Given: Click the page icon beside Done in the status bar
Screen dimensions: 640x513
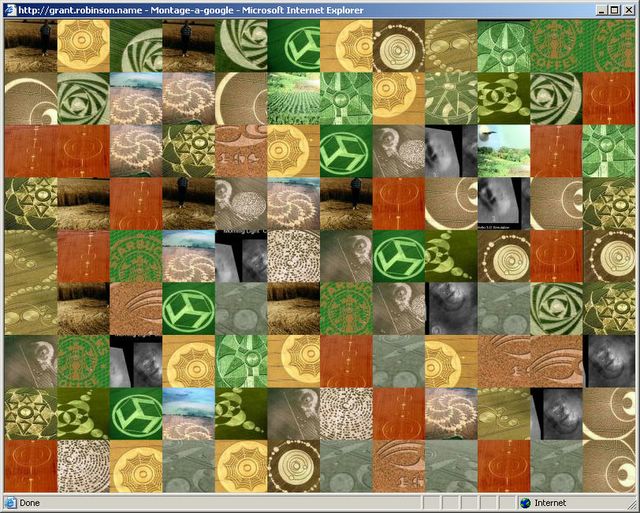Looking at the screenshot, I should [x=10, y=503].
